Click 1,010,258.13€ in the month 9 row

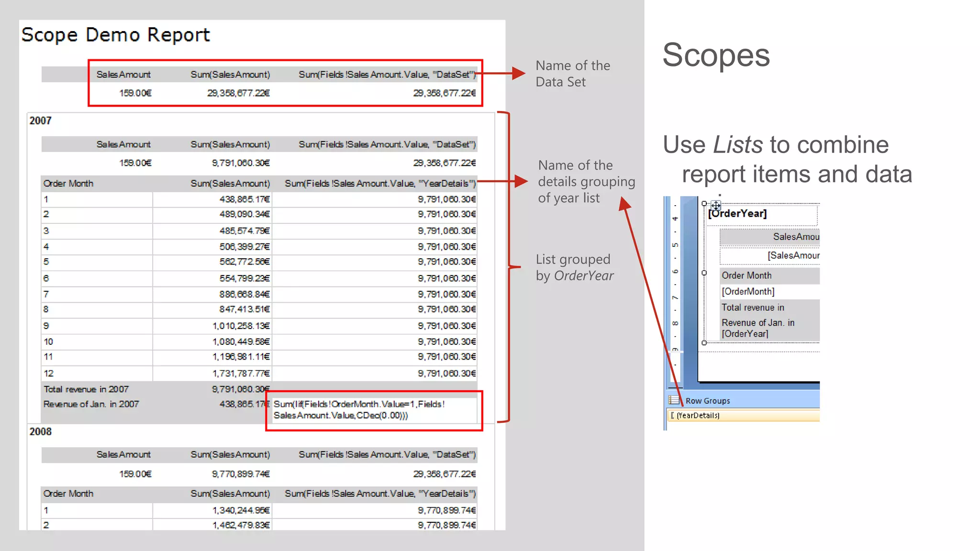[x=241, y=326]
